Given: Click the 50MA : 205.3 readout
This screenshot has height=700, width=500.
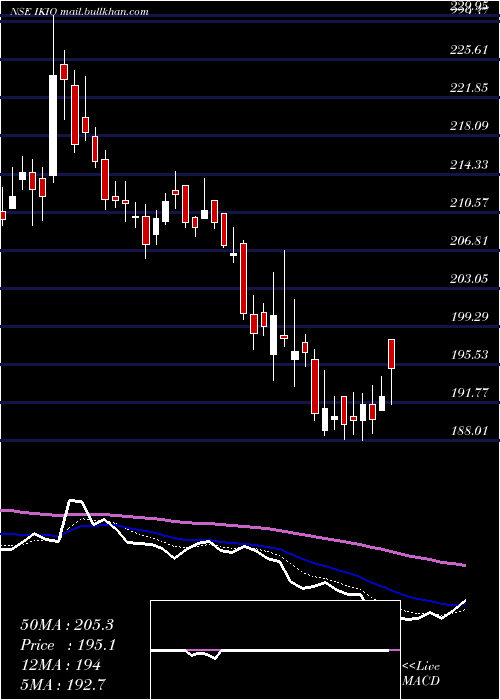Looking at the screenshot, I should (x=67, y=625).
